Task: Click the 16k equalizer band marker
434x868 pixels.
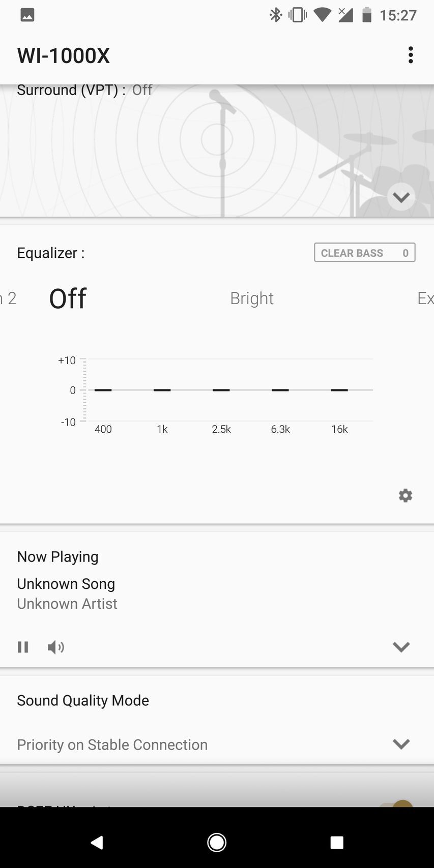Action: (x=339, y=390)
